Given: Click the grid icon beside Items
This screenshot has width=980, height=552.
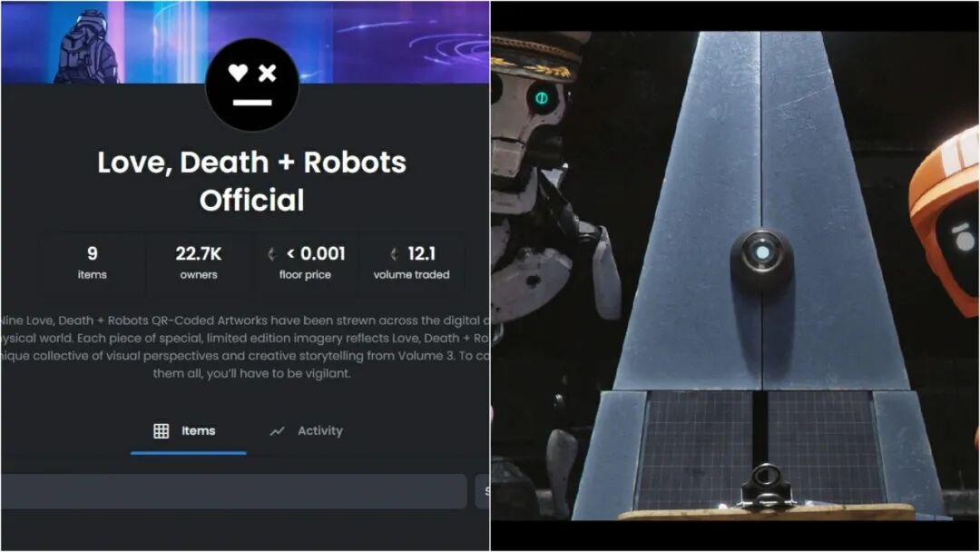Looking at the screenshot, I should click(x=161, y=430).
